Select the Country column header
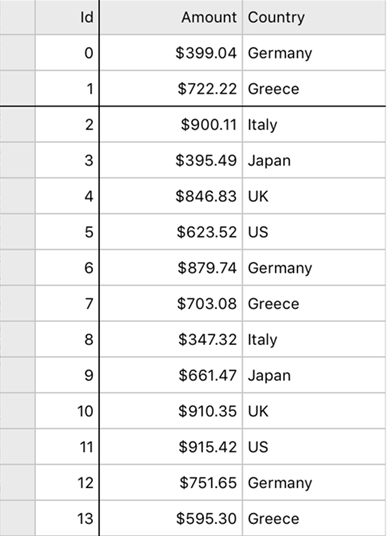 point(314,17)
